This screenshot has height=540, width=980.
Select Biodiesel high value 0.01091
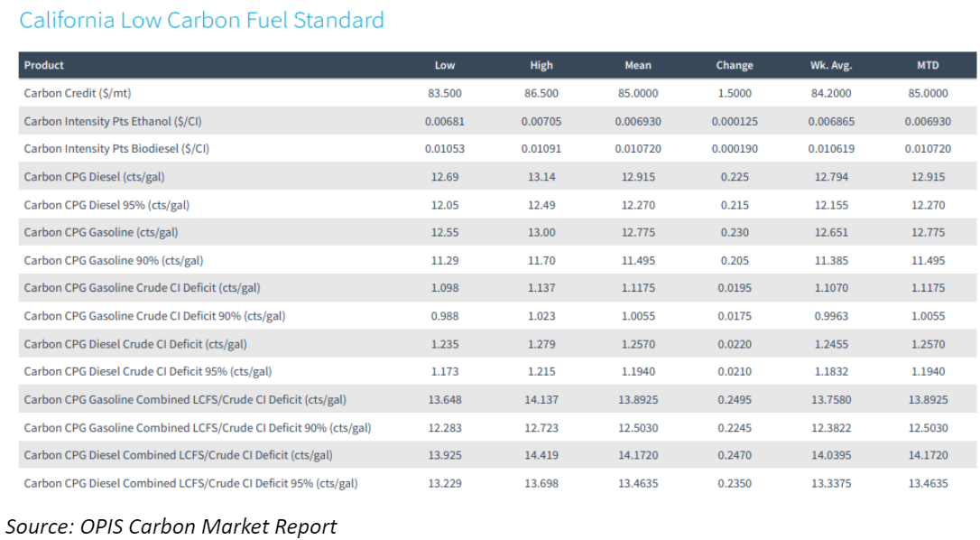(x=541, y=149)
